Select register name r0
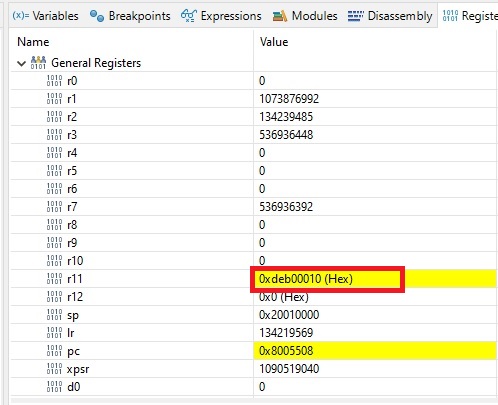Image resolution: width=498 pixels, height=405 pixels. pos(72,81)
